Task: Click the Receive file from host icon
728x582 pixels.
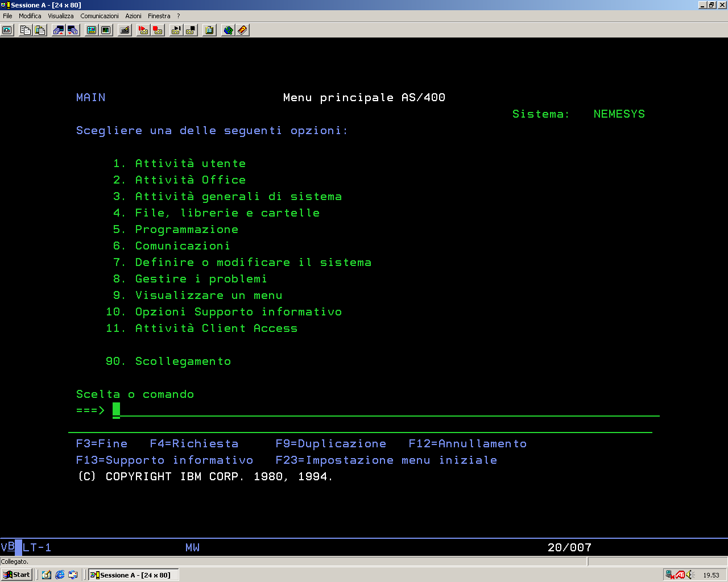Action: pos(73,30)
